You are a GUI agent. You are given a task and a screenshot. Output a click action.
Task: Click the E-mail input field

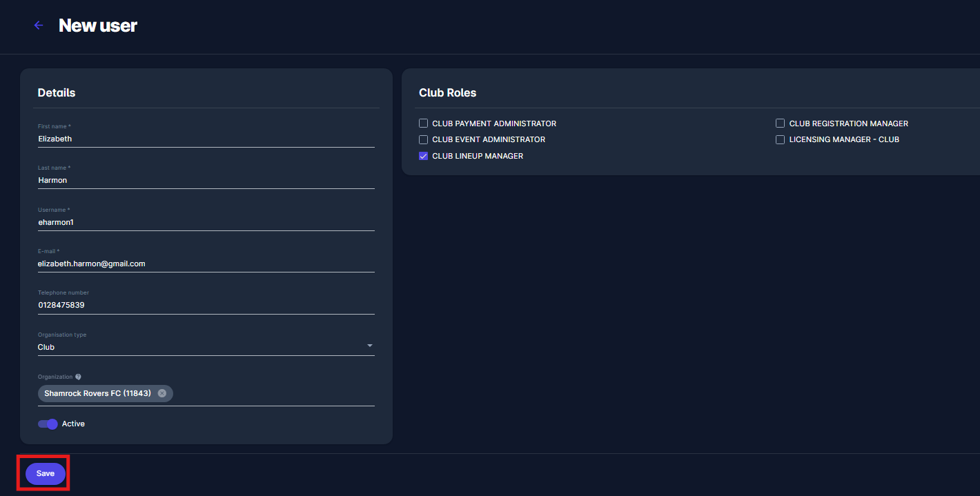pos(206,264)
